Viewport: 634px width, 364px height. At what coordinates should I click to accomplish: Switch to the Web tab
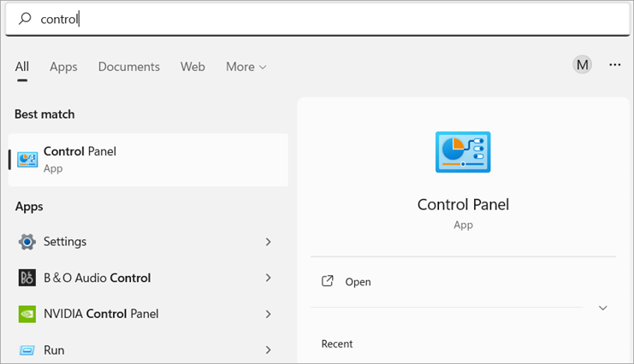click(193, 67)
